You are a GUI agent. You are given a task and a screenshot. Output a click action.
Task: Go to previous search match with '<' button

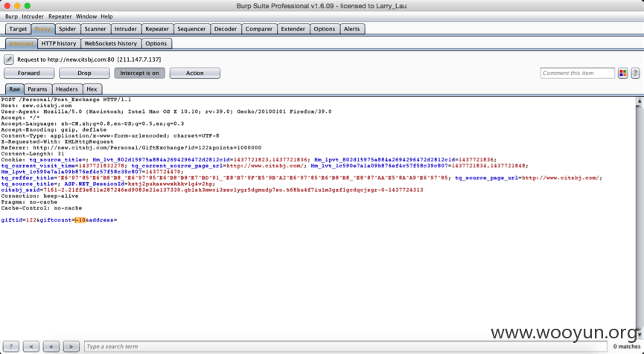coord(31,347)
